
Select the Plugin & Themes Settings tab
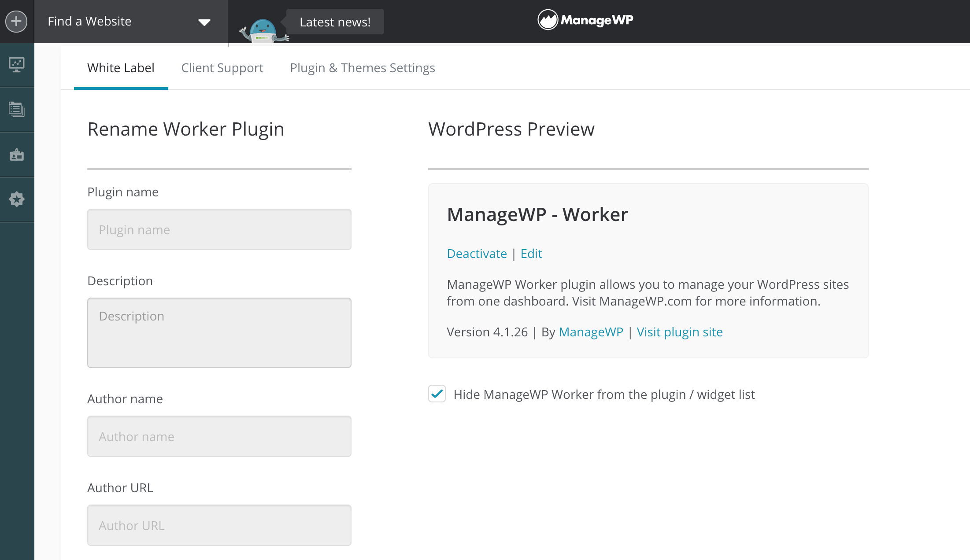362,67
